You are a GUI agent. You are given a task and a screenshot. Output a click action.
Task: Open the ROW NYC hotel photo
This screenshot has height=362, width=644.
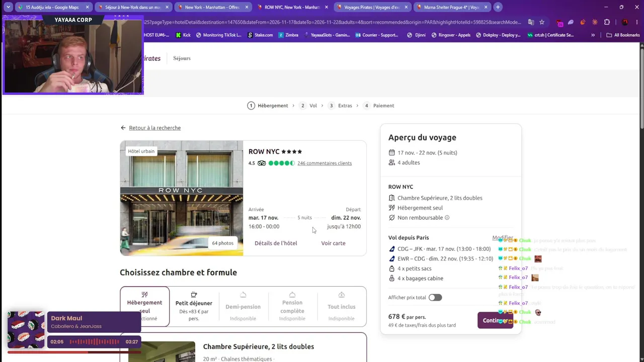point(182,198)
